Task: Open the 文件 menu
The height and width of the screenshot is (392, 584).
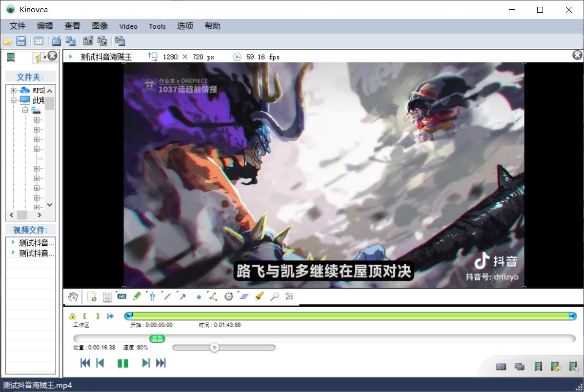Action: coord(18,26)
